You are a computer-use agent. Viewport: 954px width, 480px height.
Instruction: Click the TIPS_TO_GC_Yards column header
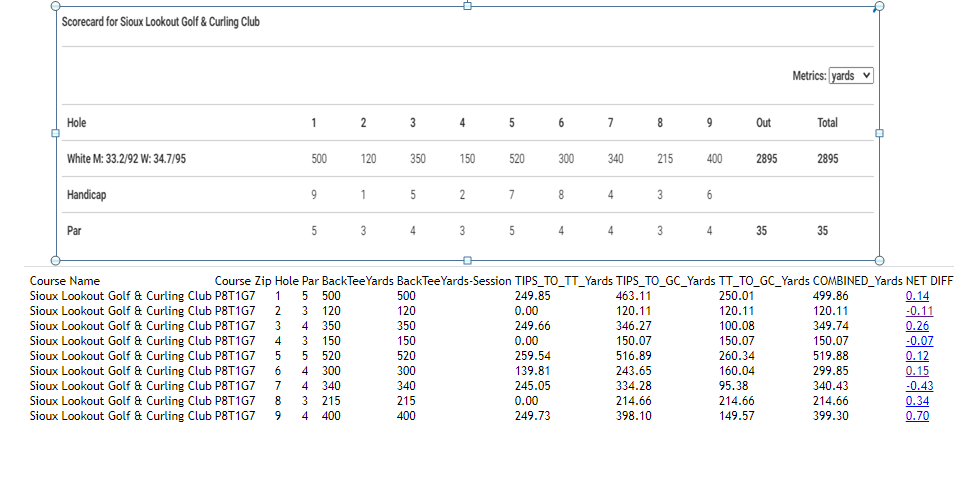[x=666, y=281]
